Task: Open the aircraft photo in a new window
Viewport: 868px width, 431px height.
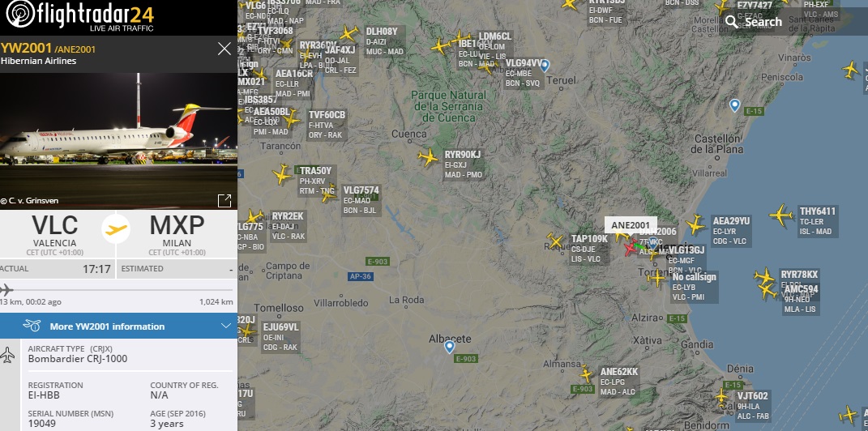Action: coord(224,201)
